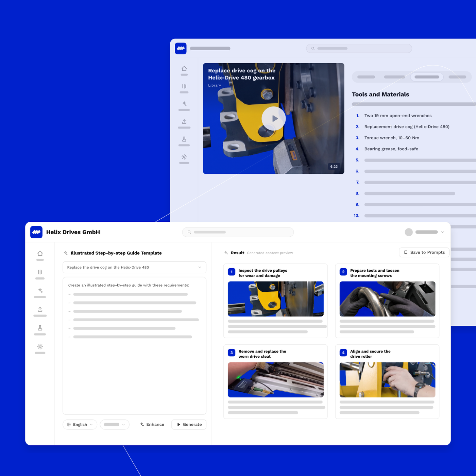This screenshot has height=476, width=476.
Task: Click library columns icon in back window sidebar
Action: tap(184, 86)
